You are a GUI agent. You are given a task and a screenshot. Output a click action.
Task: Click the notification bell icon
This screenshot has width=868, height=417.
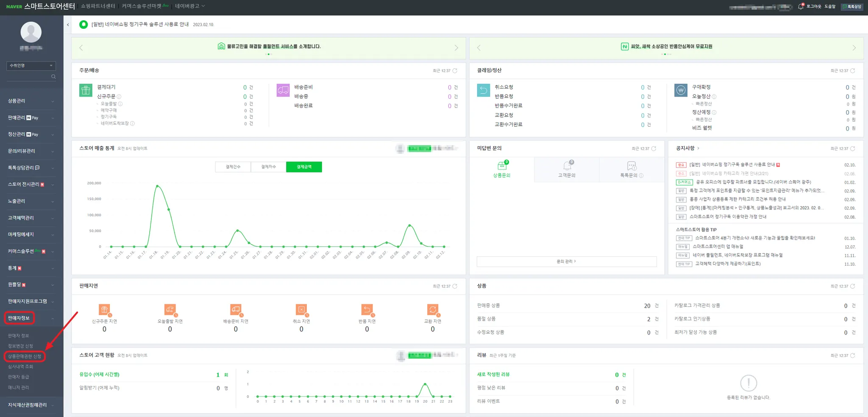(800, 6)
